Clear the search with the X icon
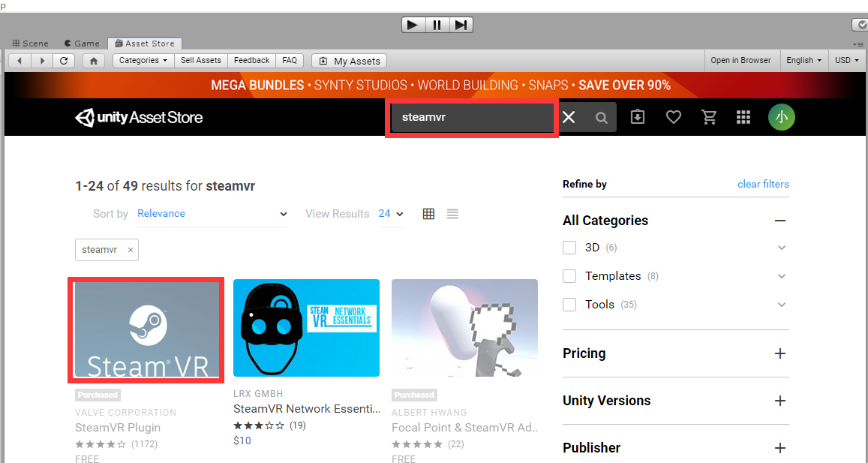This screenshot has width=868, height=463. pyautogui.click(x=569, y=117)
